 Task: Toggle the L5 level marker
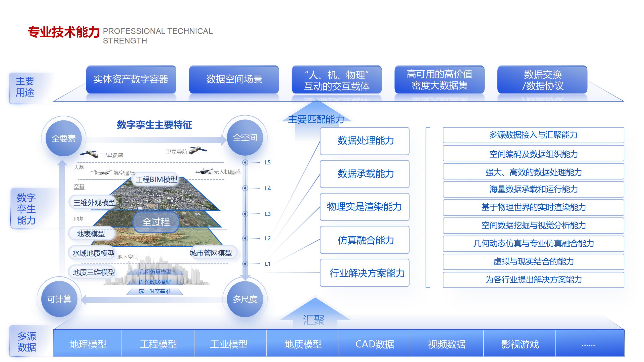tap(245, 162)
